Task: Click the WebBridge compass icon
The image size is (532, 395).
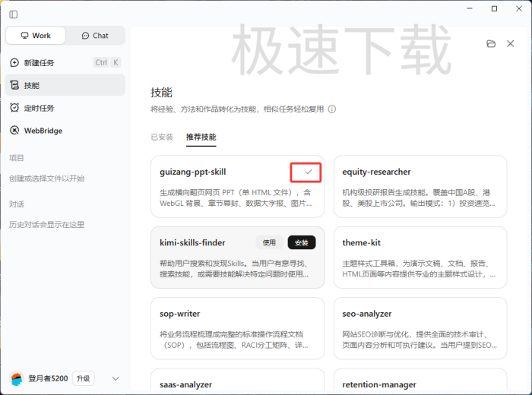Action: click(14, 131)
